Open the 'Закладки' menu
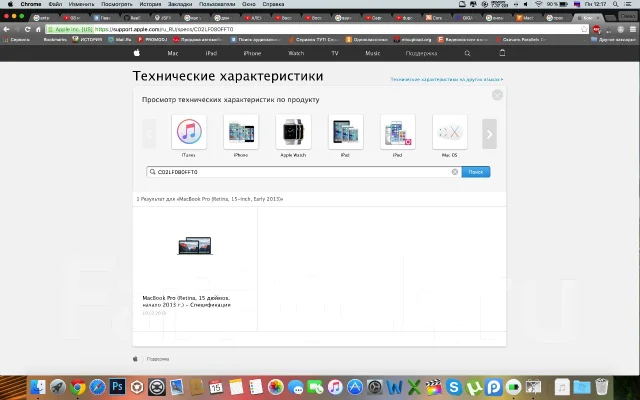The image size is (640, 400). tap(180, 4)
